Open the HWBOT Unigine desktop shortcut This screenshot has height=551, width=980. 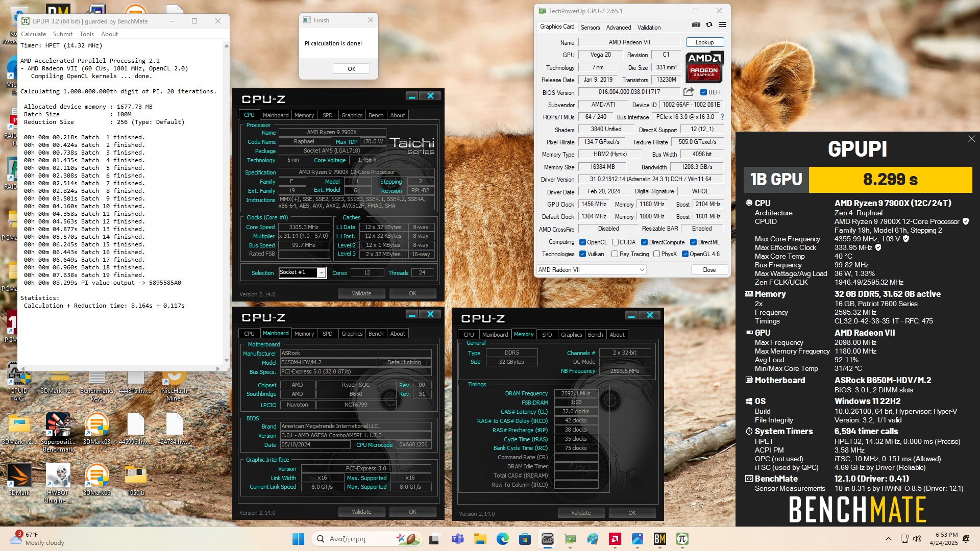(58, 483)
